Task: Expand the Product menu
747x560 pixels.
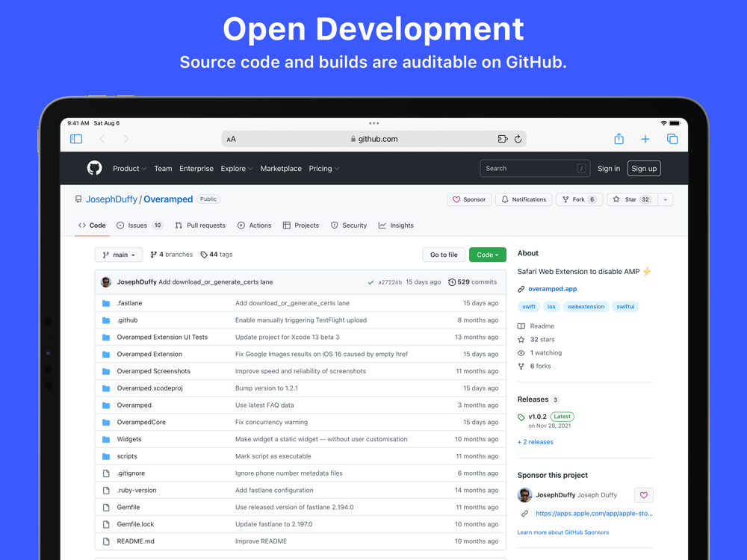Action: (129, 169)
